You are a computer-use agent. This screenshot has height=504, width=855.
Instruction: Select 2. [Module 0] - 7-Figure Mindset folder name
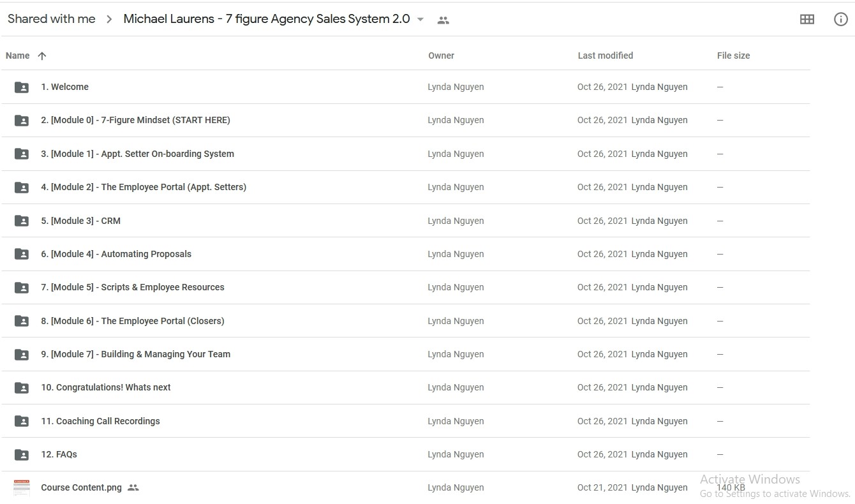135,120
